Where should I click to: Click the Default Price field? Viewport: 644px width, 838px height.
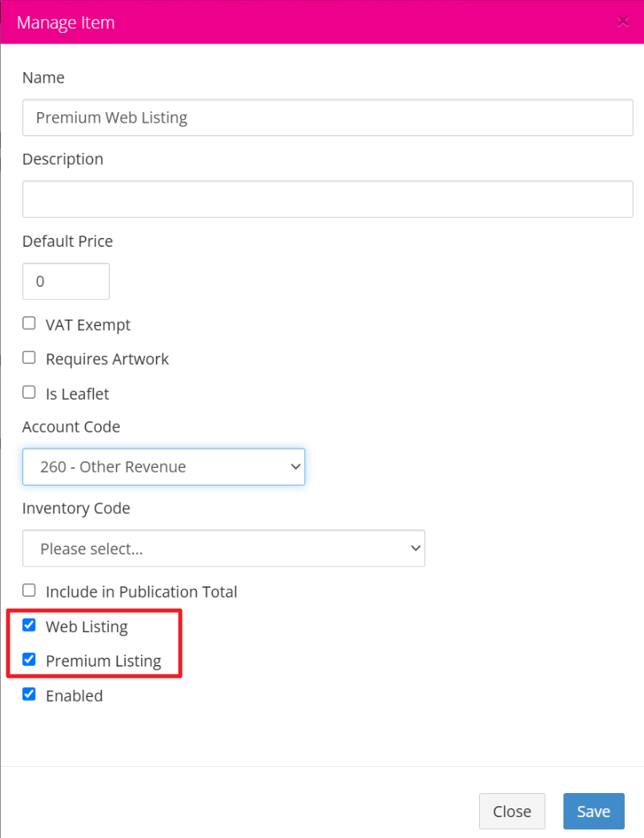[66, 281]
